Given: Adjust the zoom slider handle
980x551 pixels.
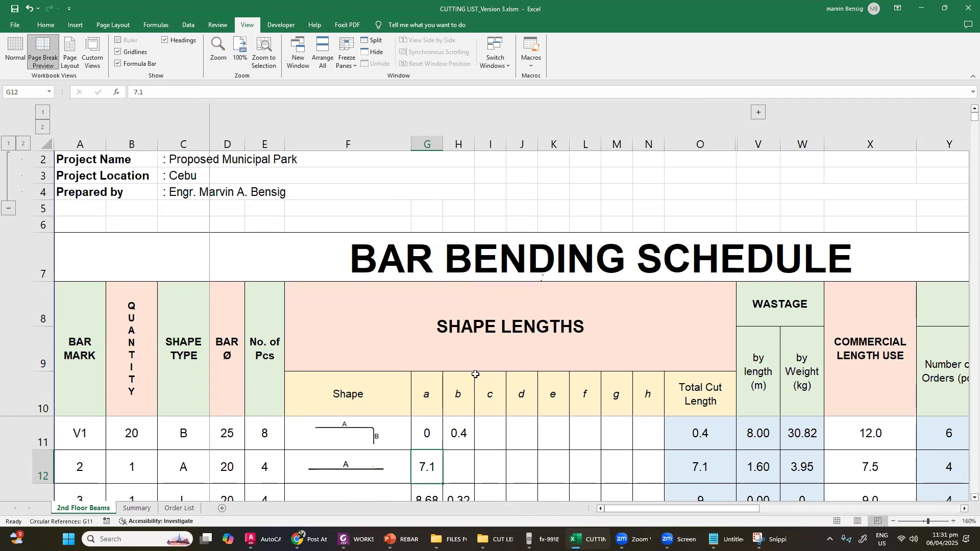Looking at the screenshot, I should click(928, 521).
